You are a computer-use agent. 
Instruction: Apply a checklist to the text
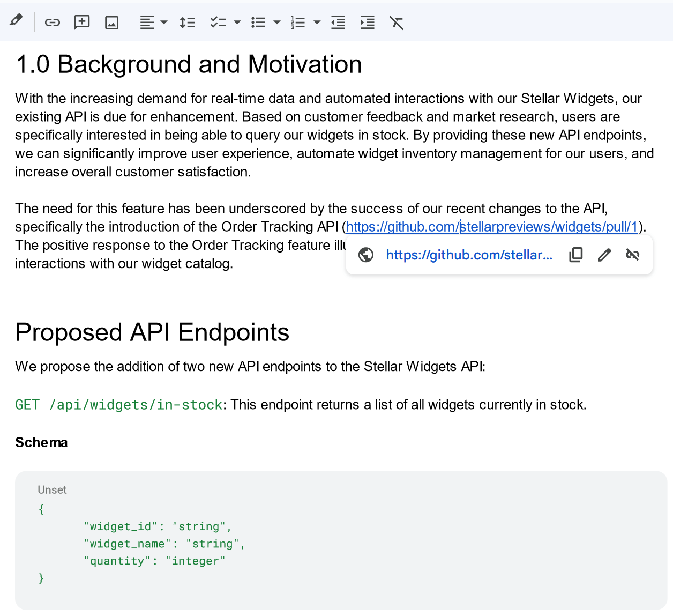pyautogui.click(x=217, y=23)
